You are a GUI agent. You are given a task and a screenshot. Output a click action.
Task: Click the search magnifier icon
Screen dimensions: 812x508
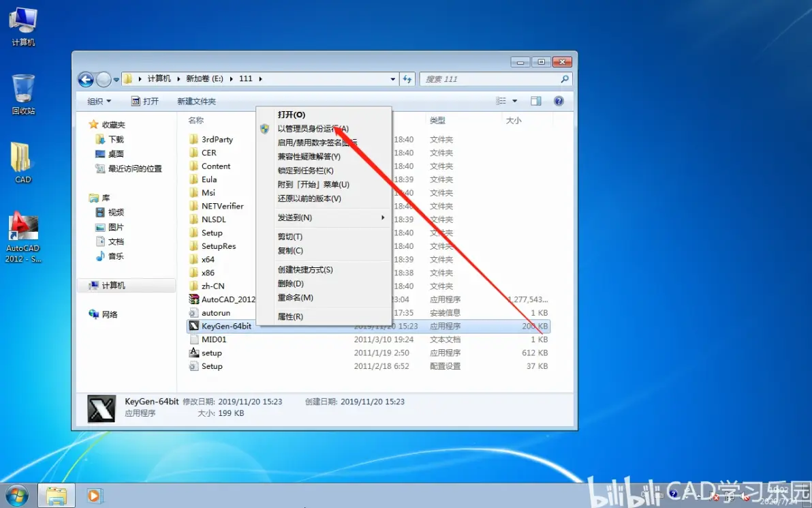click(x=565, y=79)
